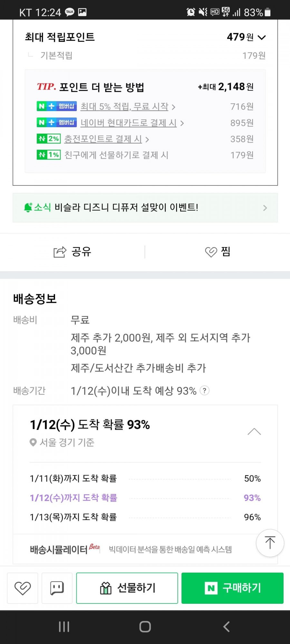This screenshot has height=644, width=290.
Task: Open 충전포인트로 결제 시 link
Action: click(x=103, y=139)
